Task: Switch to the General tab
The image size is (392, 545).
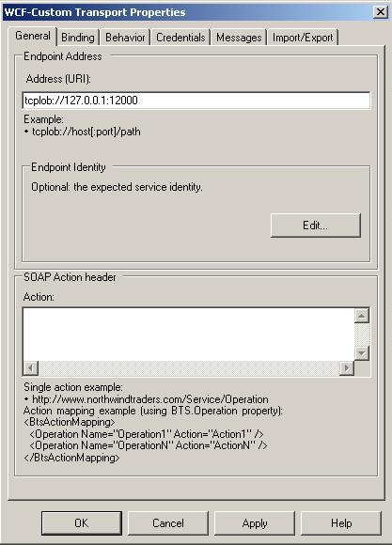Action: (33, 36)
